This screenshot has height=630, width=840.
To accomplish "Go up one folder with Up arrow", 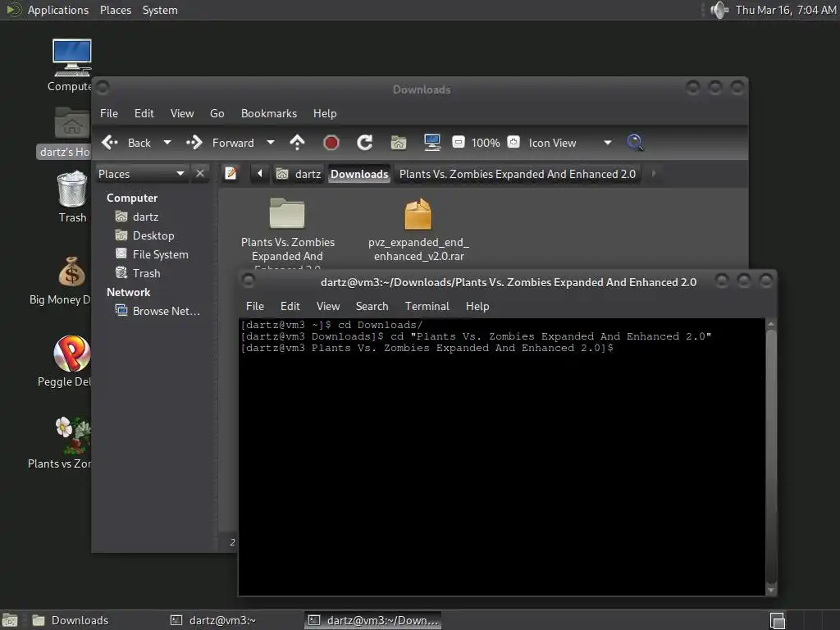I will point(297,143).
